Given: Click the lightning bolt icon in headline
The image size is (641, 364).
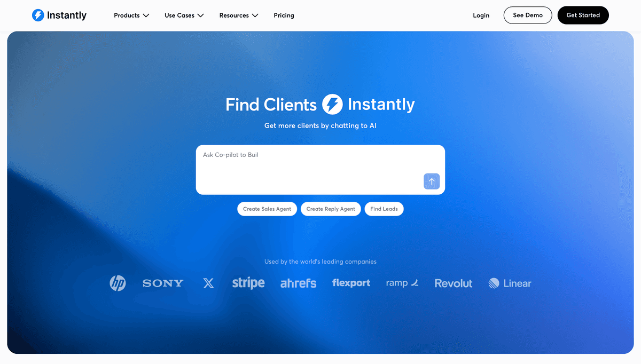Looking at the screenshot, I should (x=332, y=104).
